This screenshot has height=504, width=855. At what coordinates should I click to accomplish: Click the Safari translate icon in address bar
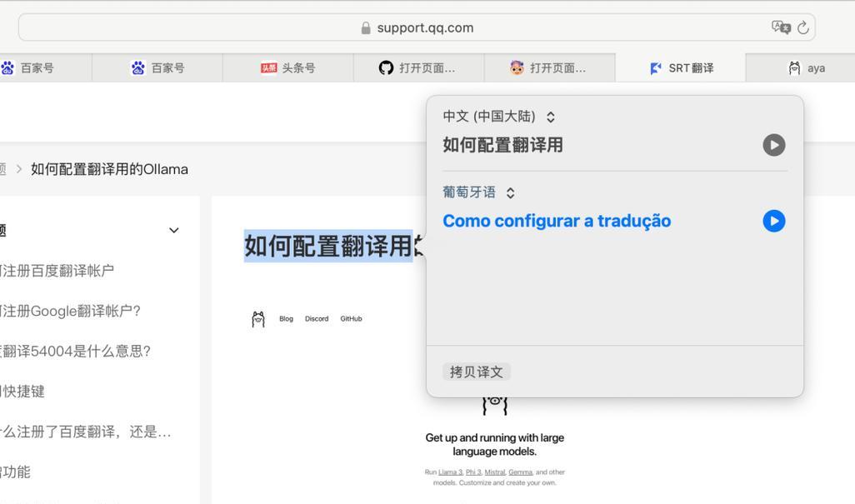pyautogui.click(x=780, y=27)
